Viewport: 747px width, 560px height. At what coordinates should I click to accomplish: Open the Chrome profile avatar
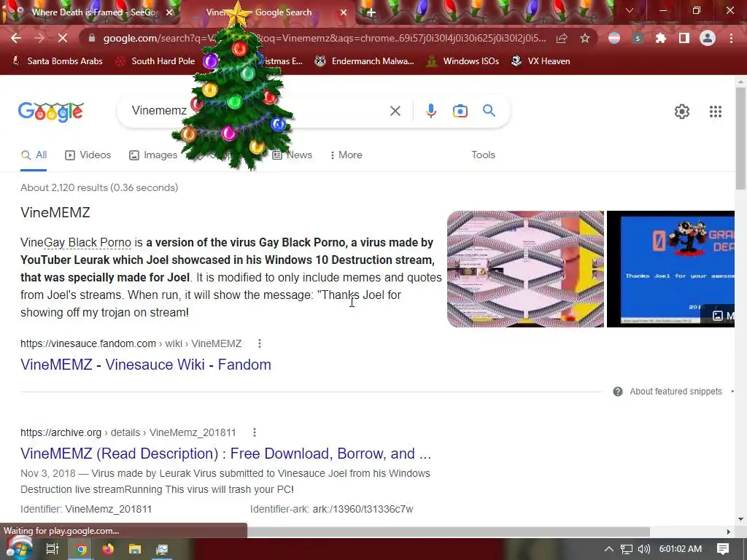coord(708,38)
